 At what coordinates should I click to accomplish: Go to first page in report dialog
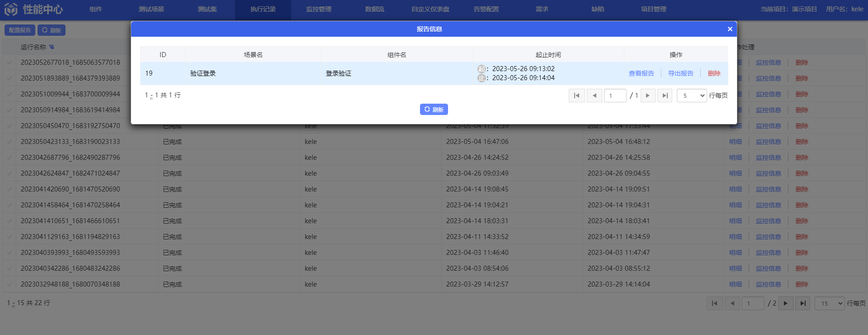click(576, 96)
